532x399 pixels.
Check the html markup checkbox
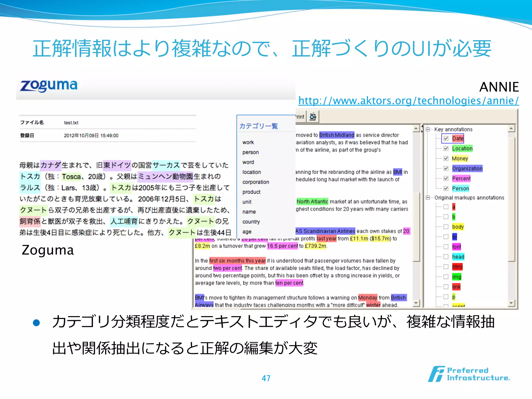pos(446,267)
